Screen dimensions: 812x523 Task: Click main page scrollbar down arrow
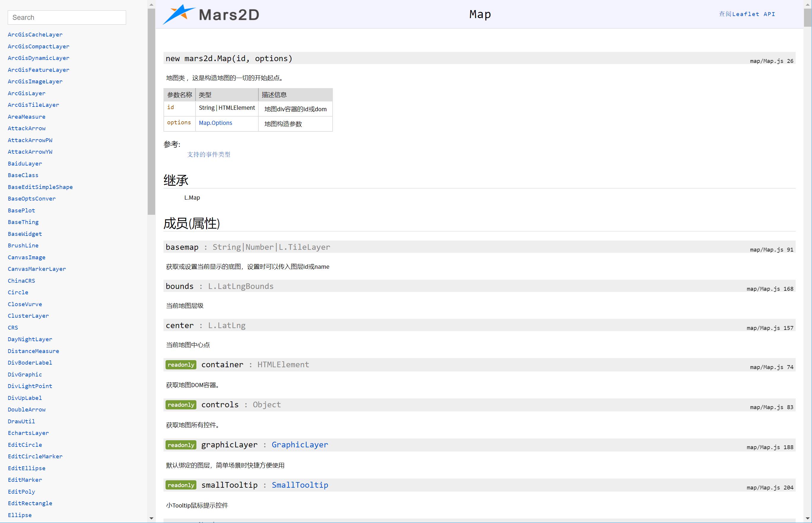(808, 519)
